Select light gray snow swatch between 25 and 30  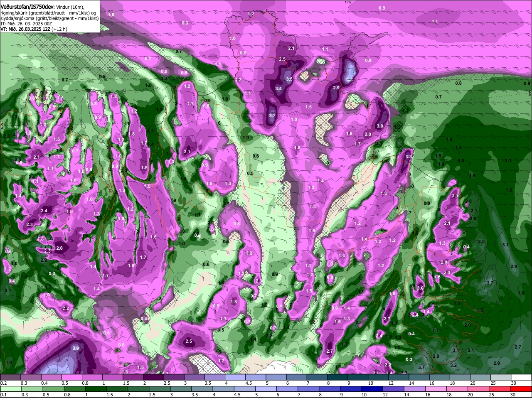tap(501, 377)
